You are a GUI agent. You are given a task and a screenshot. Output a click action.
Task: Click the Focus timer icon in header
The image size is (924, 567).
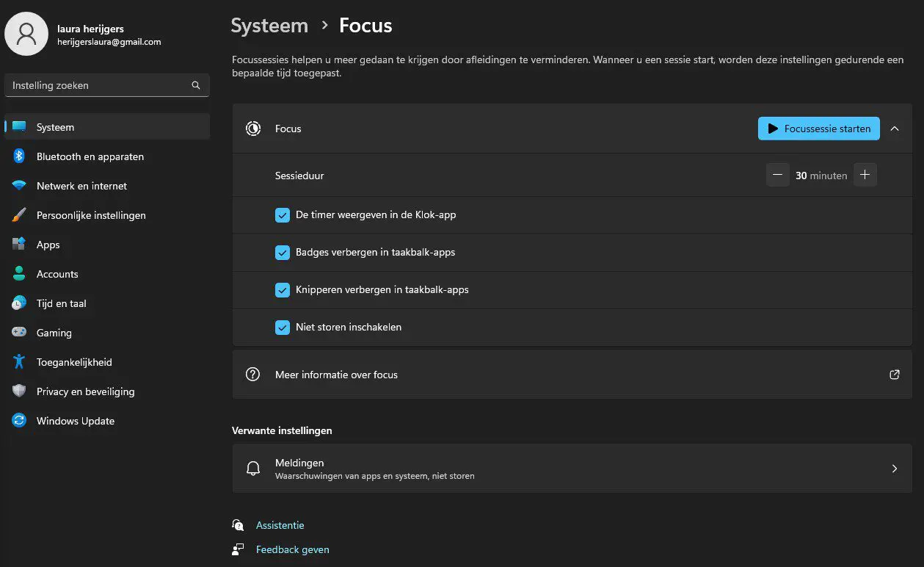tap(253, 129)
